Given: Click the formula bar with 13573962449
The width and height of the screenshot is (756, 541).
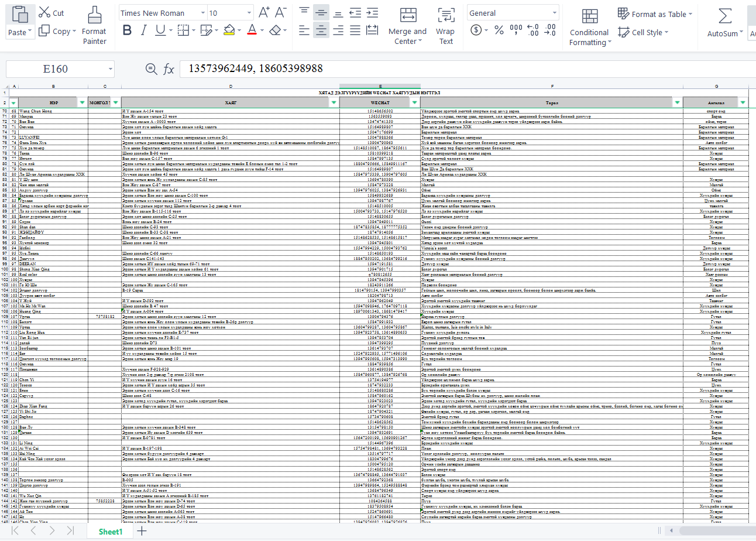Looking at the screenshot, I should click(x=467, y=69).
